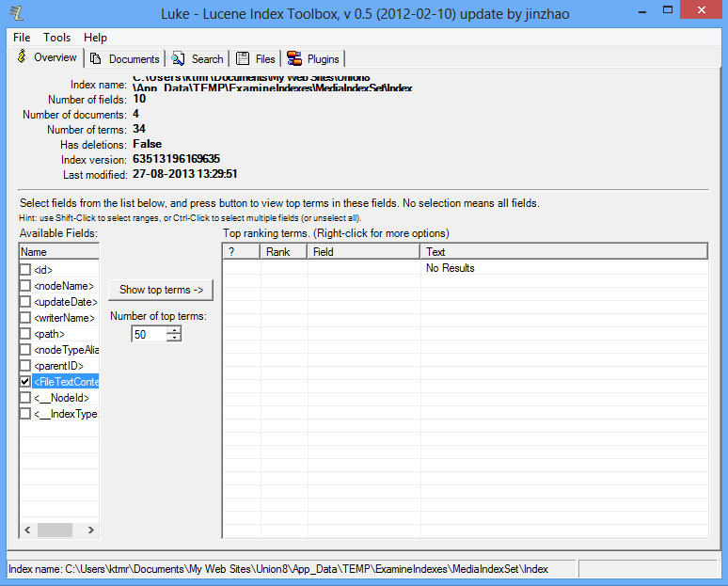Viewport: 728px width, 586px height.
Task: Click the <nodeName> row label
Action: click(64, 286)
